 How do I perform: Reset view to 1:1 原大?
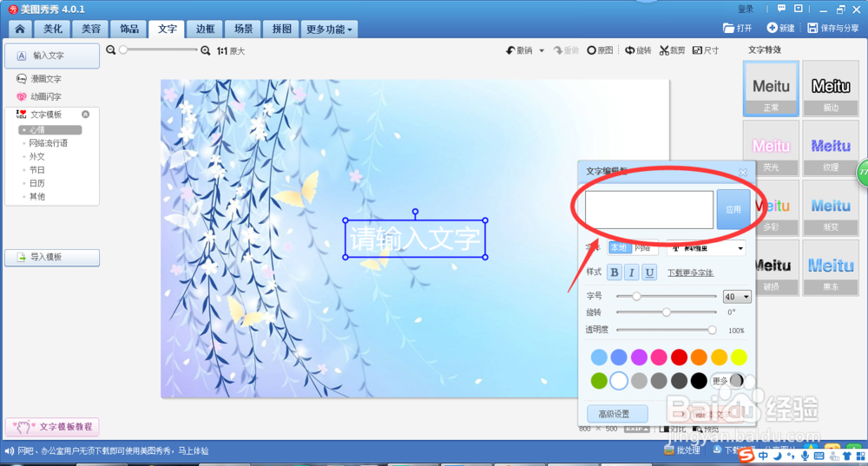pyautogui.click(x=231, y=51)
